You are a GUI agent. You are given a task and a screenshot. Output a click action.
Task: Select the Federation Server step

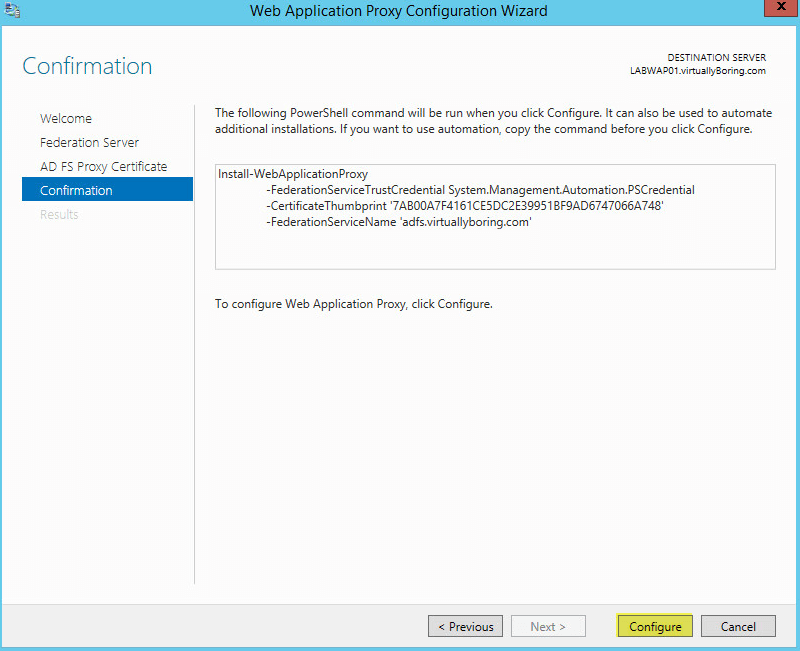(x=89, y=142)
